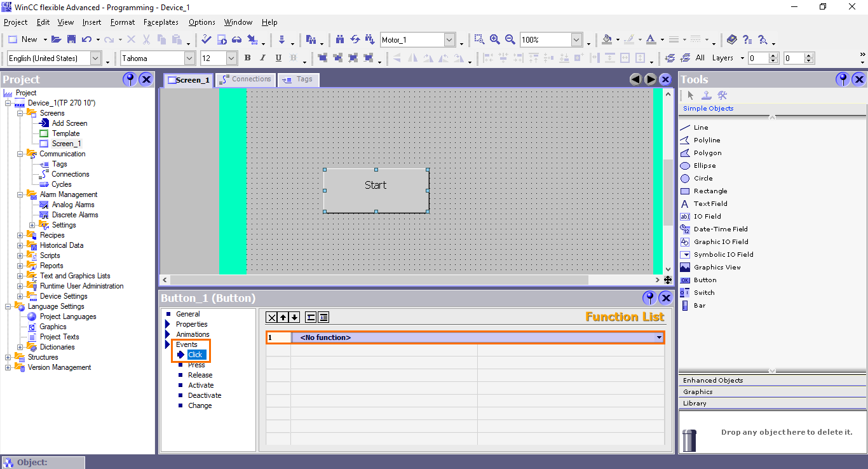The width and height of the screenshot is (868, 469).
Task: Open the Enhanced Objects group
Action: tap(772, 380)
